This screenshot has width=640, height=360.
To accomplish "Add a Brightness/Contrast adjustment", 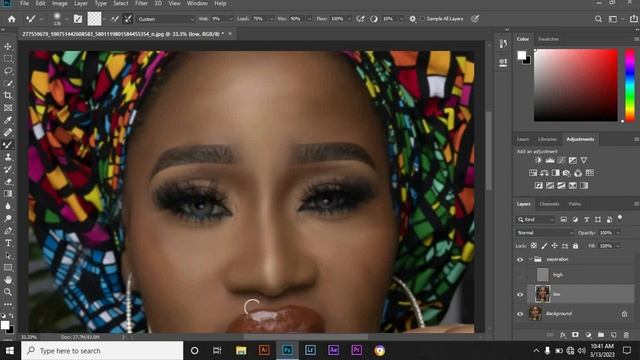I will point(538,160).
